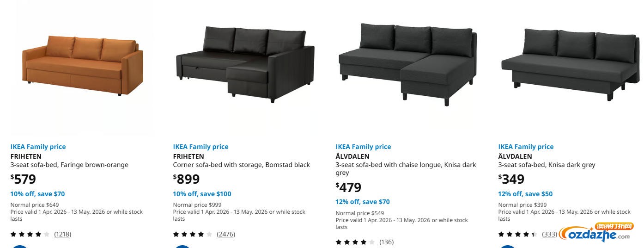Select ÄLVDALEN sofa-bed with chaise longue image
Image resolution: width=644 pixels, height=248 pixels.
click(x=407, y=64)
